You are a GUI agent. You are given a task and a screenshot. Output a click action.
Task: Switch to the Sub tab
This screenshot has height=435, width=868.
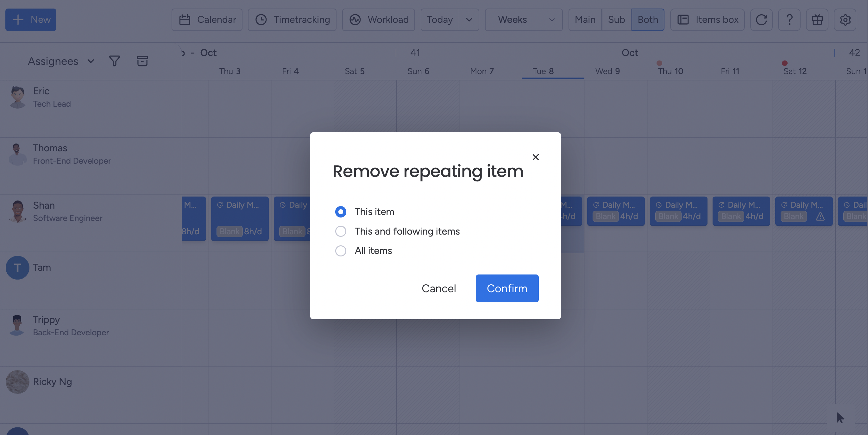[x=616, y=20]
